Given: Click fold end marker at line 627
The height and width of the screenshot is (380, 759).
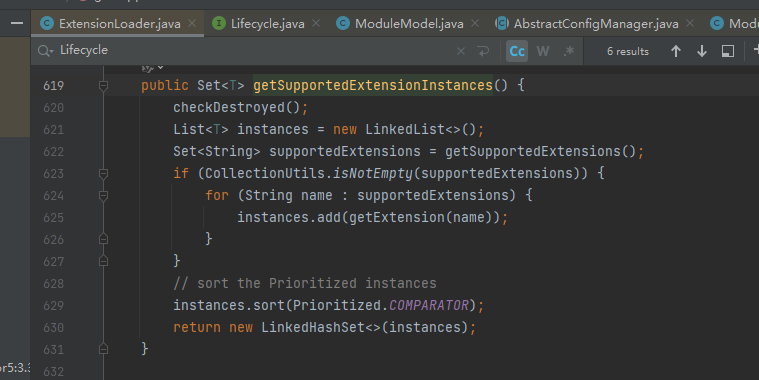Looking at the screenshot, I should [x=103, y=261].
